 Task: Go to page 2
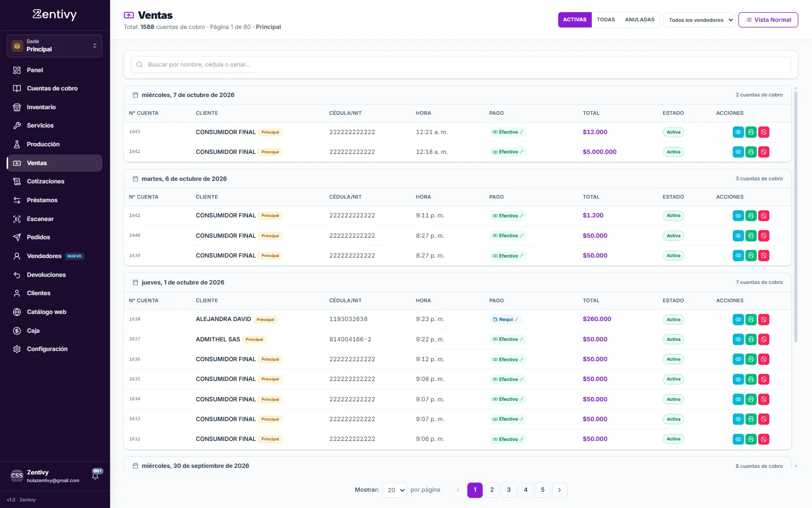[x=492, y=490]
